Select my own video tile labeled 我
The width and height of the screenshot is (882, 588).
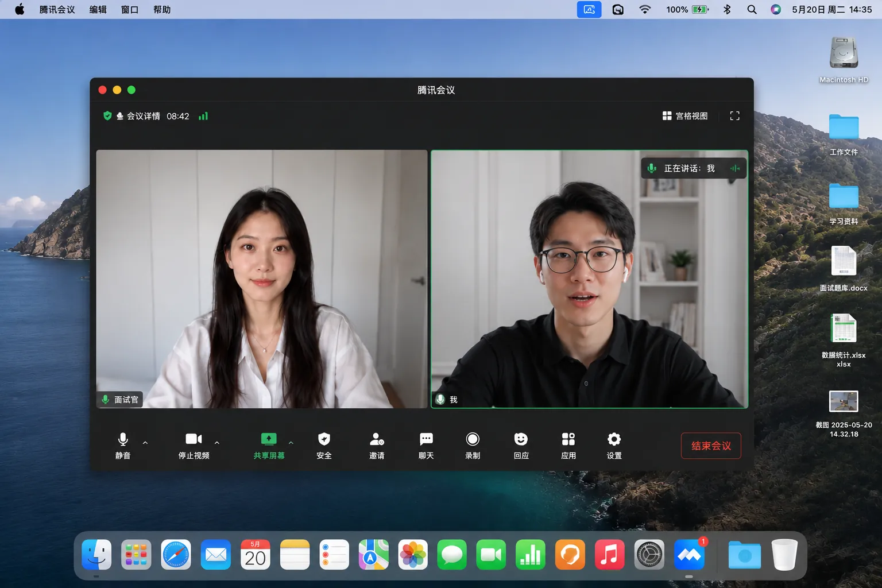click(590, 279)
